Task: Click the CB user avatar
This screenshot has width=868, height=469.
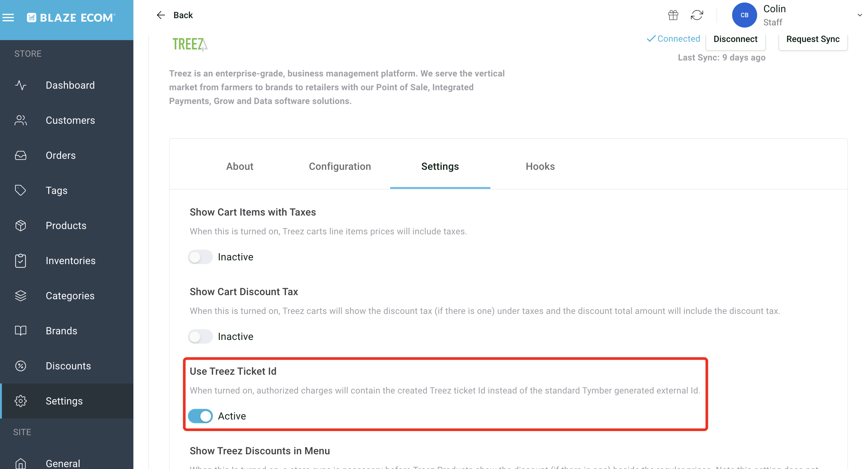Action: [744, 15]
